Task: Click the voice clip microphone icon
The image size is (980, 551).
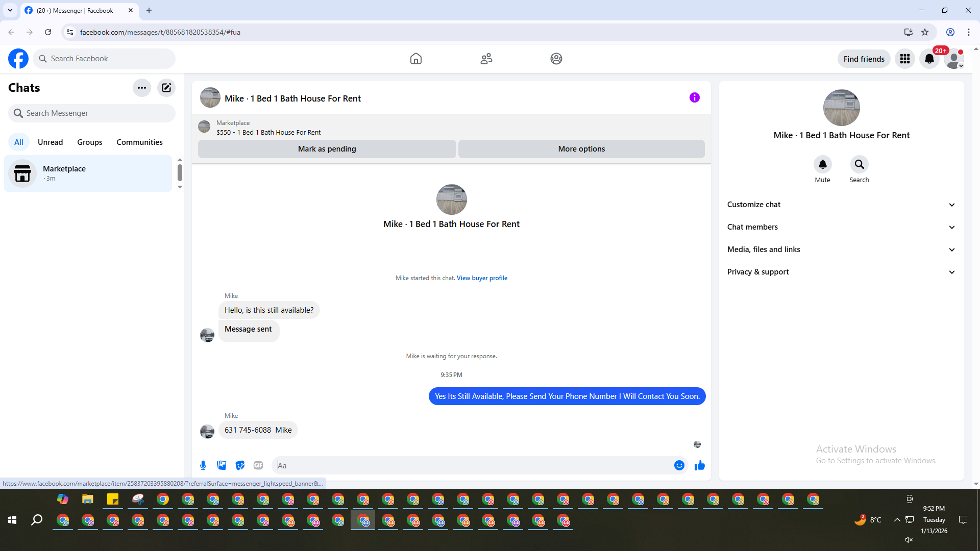Action: click(203, 465)
